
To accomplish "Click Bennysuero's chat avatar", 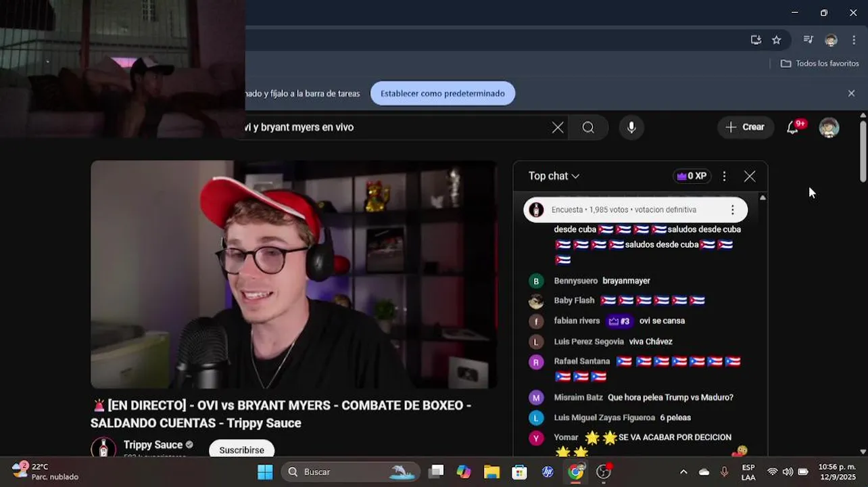I will [536, 281].
